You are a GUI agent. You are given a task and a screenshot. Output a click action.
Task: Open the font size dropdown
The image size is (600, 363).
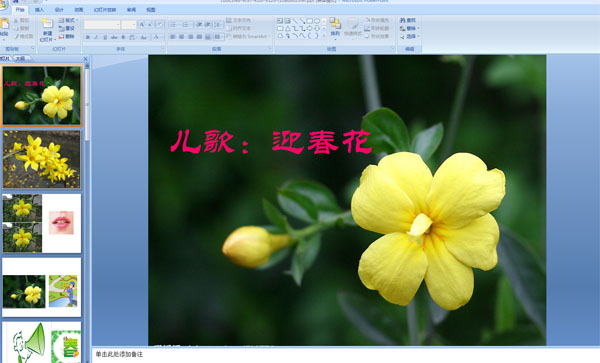tap(134, 24)
